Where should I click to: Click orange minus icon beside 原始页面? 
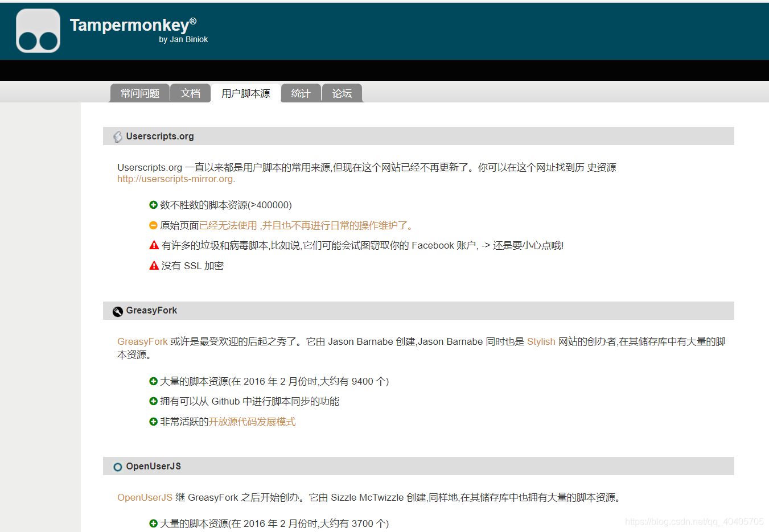pyautogui.click(x=153, y=225)
